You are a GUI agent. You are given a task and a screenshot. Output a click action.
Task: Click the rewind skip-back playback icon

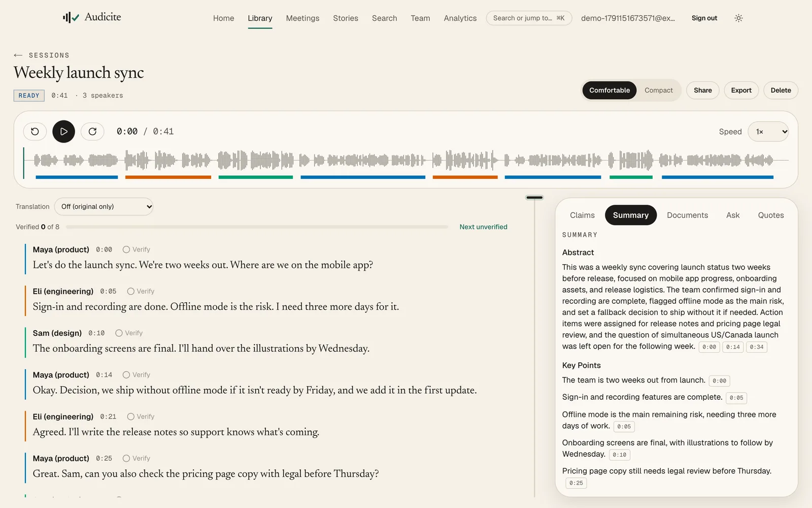point(35,132)
